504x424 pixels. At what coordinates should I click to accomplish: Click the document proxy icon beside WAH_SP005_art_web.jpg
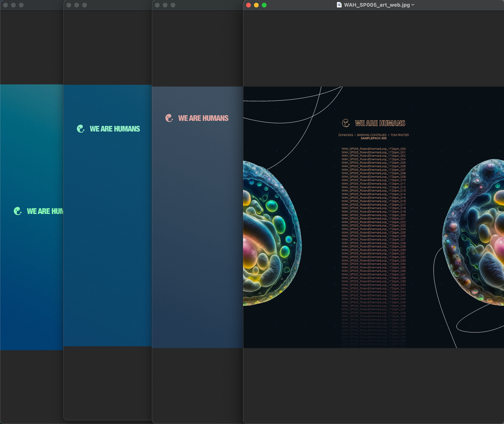pyautogui.click(x=339, y=5)
